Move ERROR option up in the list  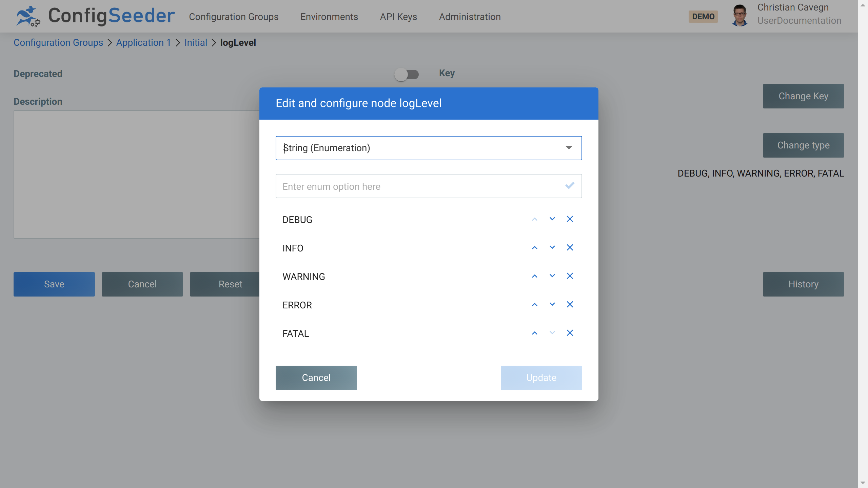point(534,304)
